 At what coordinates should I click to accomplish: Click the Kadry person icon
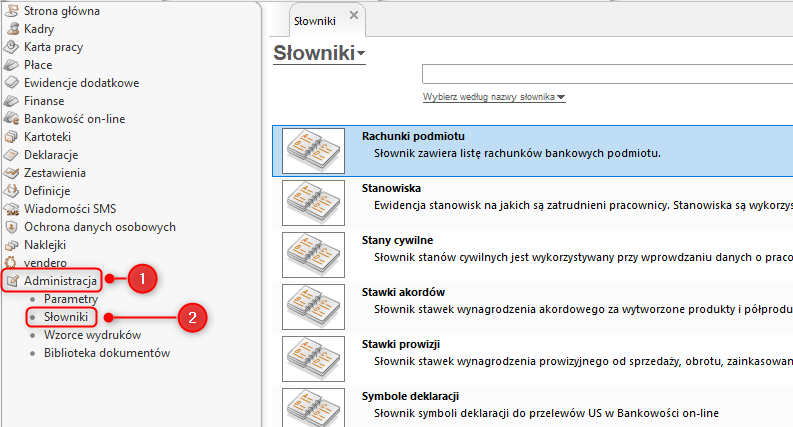13,29
